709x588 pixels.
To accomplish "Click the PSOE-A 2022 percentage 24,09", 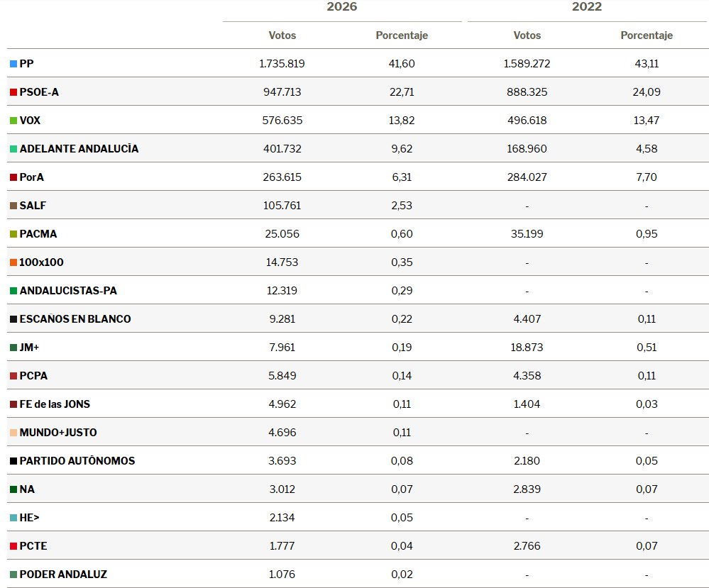I will click(647, 92).
